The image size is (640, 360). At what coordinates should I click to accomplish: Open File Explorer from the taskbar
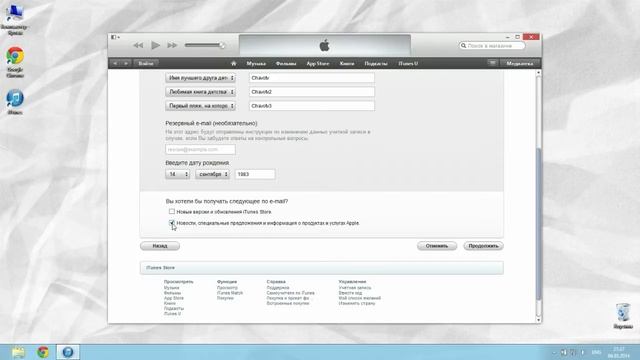click(18, 352)
